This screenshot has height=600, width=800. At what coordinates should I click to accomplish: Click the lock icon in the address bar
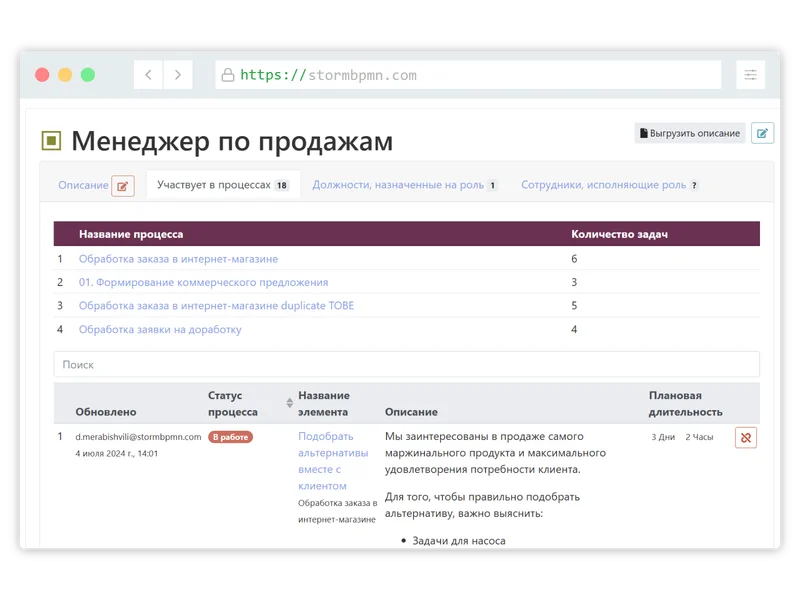coord(226,73)
